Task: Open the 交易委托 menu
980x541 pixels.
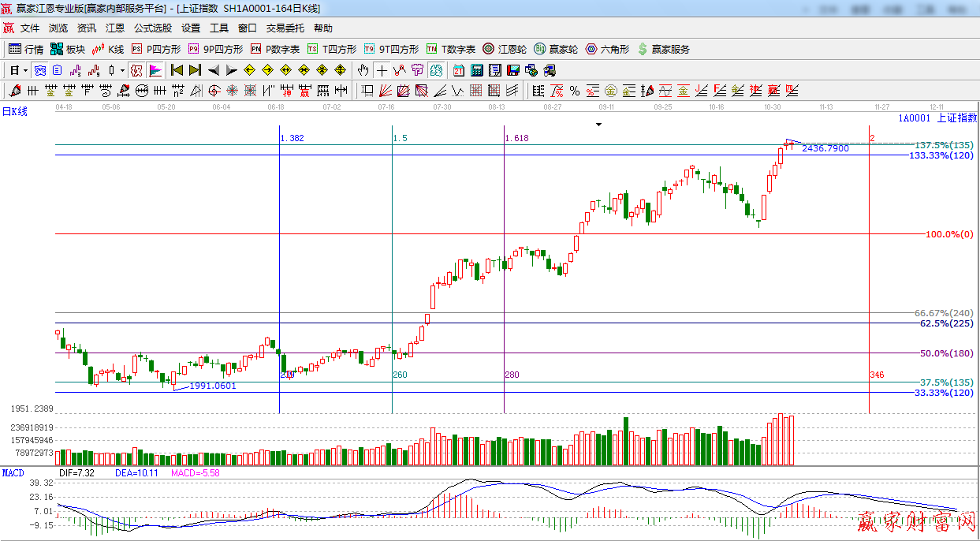Action: (x=285, y=28)
